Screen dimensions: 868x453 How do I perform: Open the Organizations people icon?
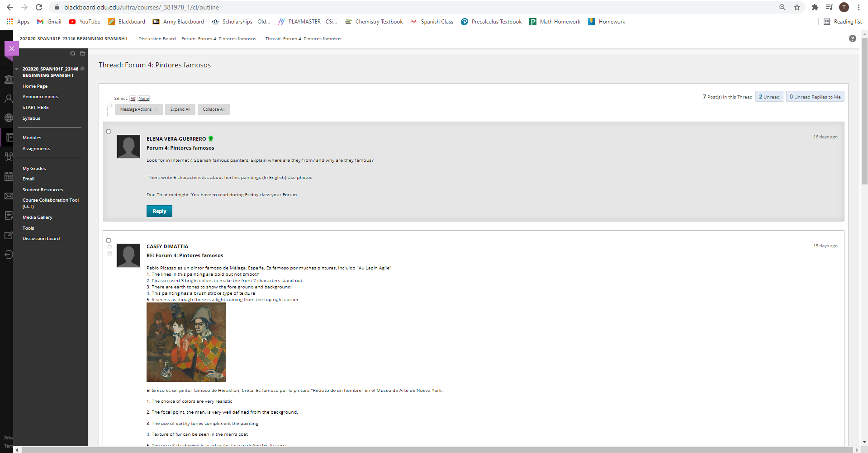[9, 157]
